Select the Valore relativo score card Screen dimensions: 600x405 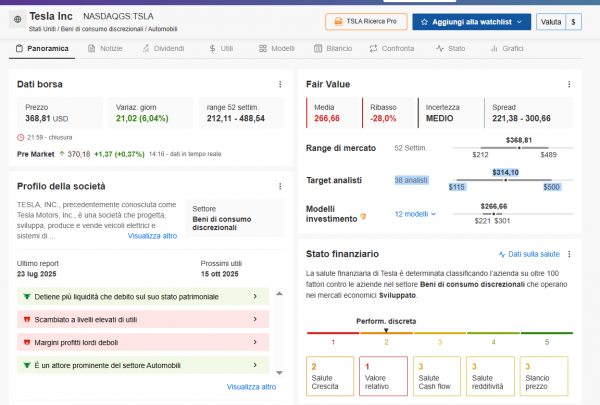tap(383, 376)
